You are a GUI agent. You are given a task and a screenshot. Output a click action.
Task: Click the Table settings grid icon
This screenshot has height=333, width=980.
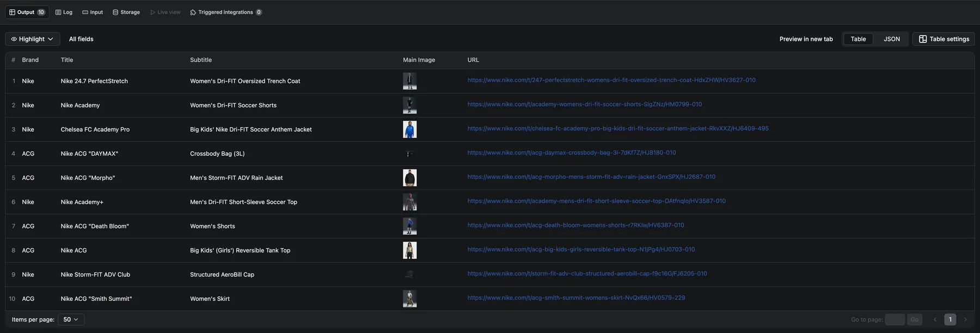[x=923, y=39]
